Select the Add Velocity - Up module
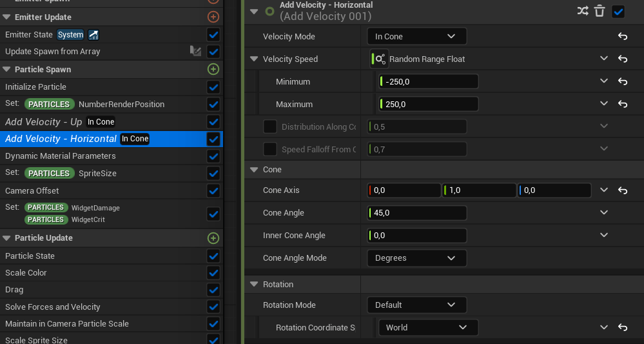The height and width of the screenshot is (344, 644). pyautogui.click(x=44, y=122)
